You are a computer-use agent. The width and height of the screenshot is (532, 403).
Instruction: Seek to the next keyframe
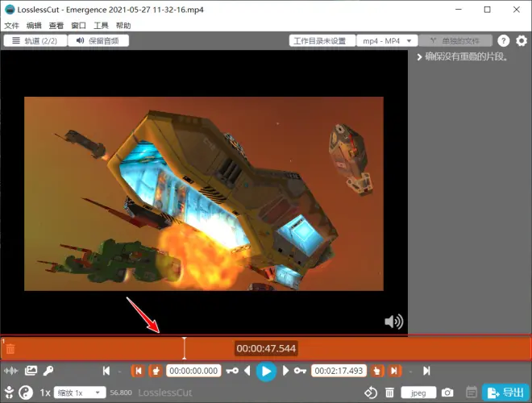point(300,371)
